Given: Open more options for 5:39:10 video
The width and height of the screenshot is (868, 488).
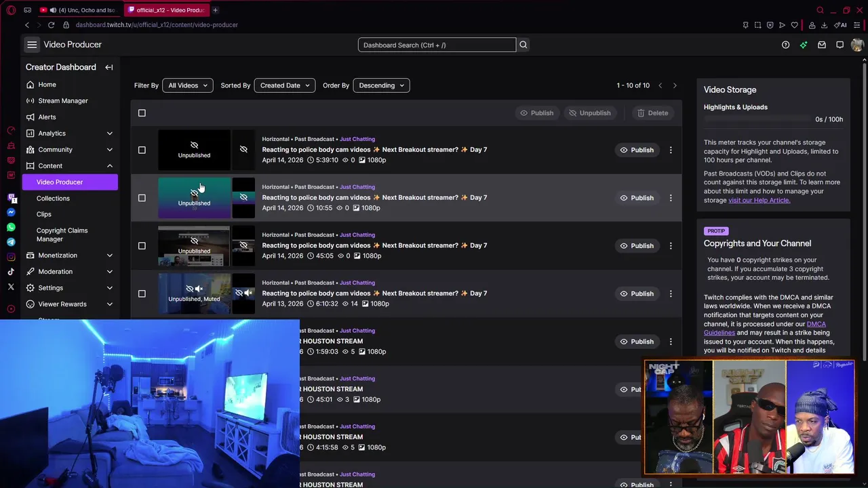Looking at the screenshot, I should pyautogui.click(x=671, y=150).
